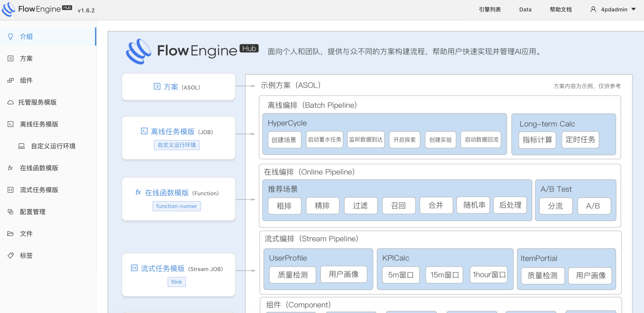This screenshot has height=313, width=644.
Task: Select the 托管服务模版 cloud icon
Action: pos(10,102)
